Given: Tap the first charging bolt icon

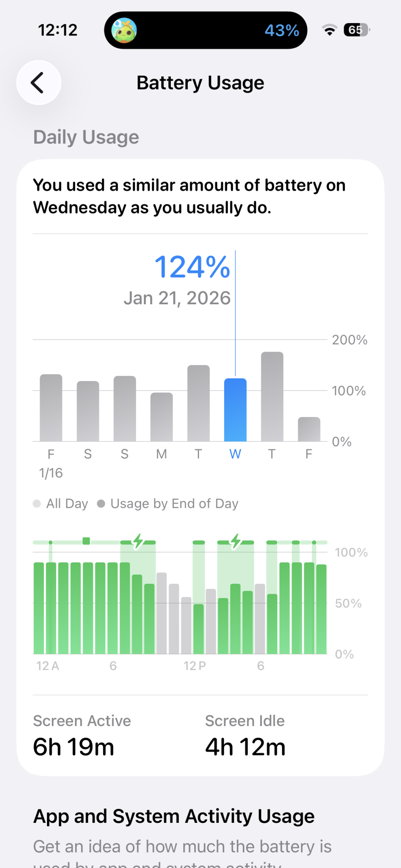Looking at the screenshot, I should [x=138, y=541].
